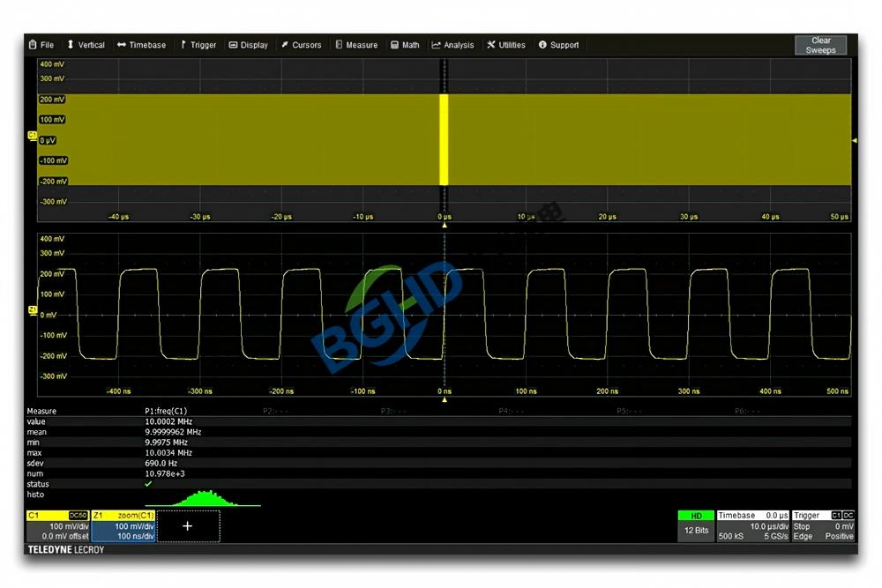Click the value 10.0002 MHz
Screen dimensions: 882x588
coord(168,421)
